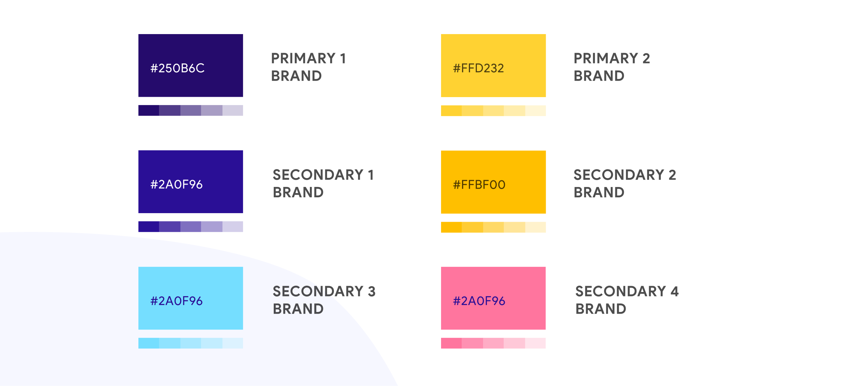Screen dimensions: 868x386
Task: Pick the #2A0F96 indigo Secondary 1 swatch
Action: [x=190, y=182]
